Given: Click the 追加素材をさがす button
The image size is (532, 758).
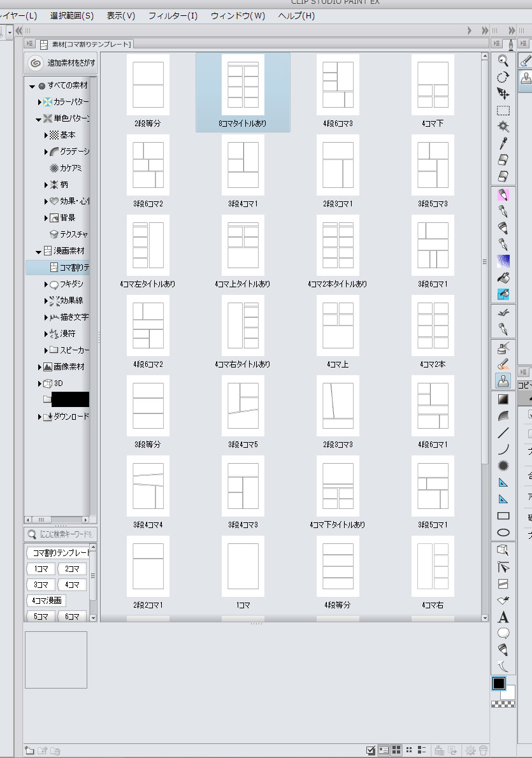Looking at the screenshot, I should [x=61, y=63].
